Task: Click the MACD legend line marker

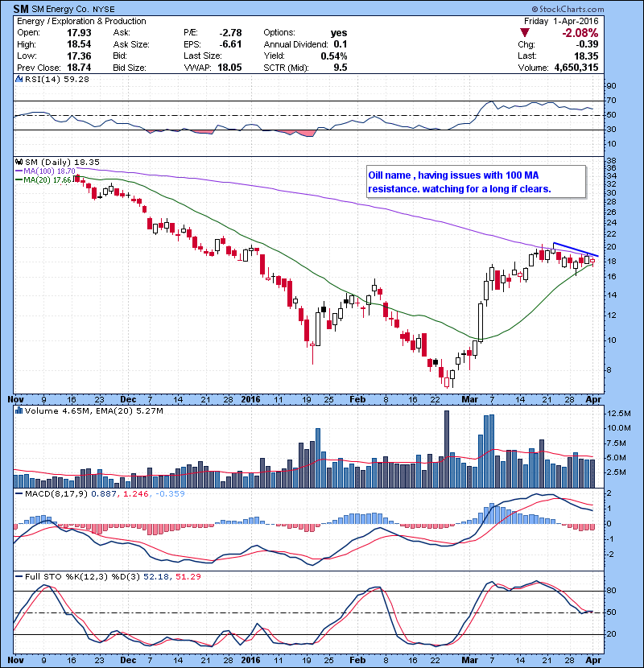Action: pos(19,494)
